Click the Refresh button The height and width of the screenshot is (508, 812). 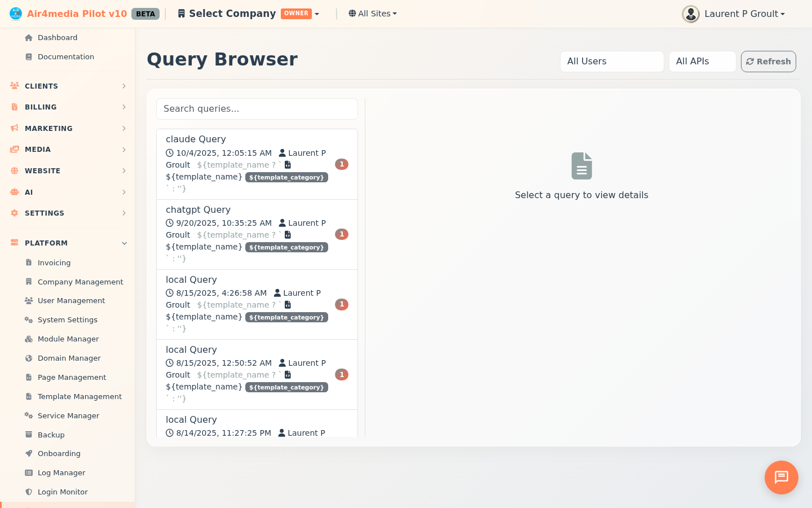point(768,61)
